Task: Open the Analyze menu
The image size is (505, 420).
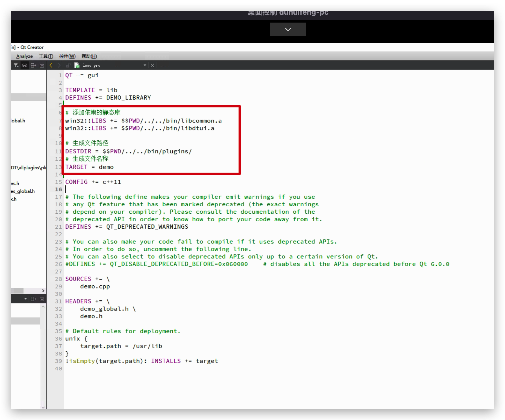Action: pyautogui.click(x=24, y=56)
